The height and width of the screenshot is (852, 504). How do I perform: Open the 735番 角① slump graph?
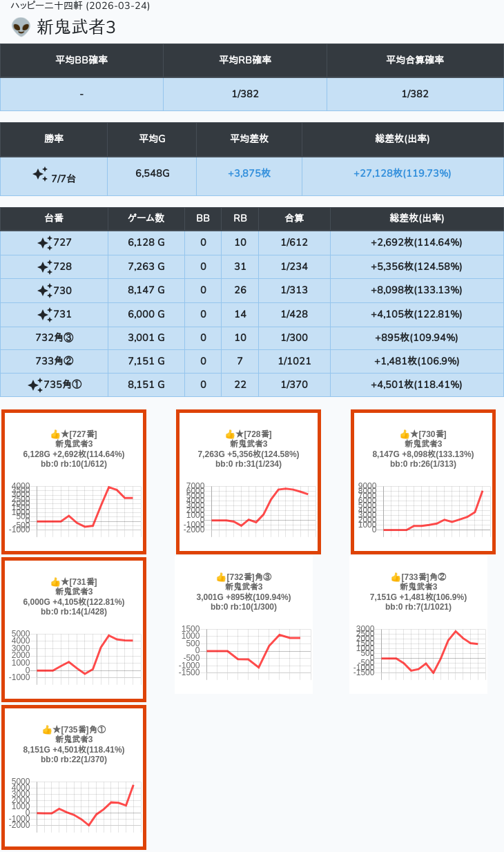pos(74,802)
